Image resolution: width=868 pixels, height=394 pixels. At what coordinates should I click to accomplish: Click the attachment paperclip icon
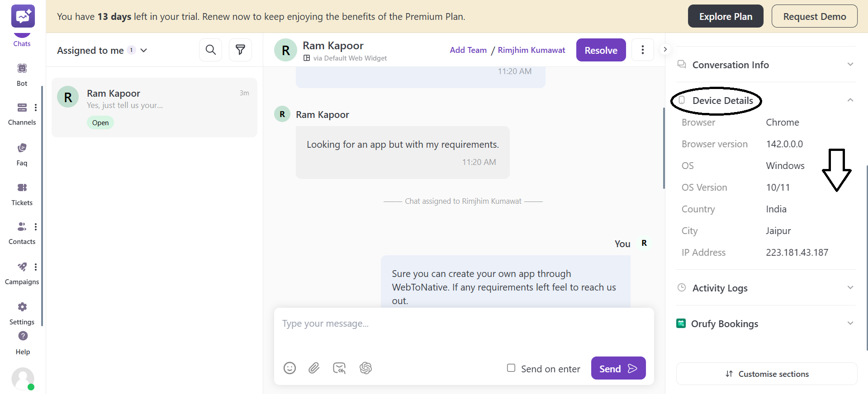314,368
